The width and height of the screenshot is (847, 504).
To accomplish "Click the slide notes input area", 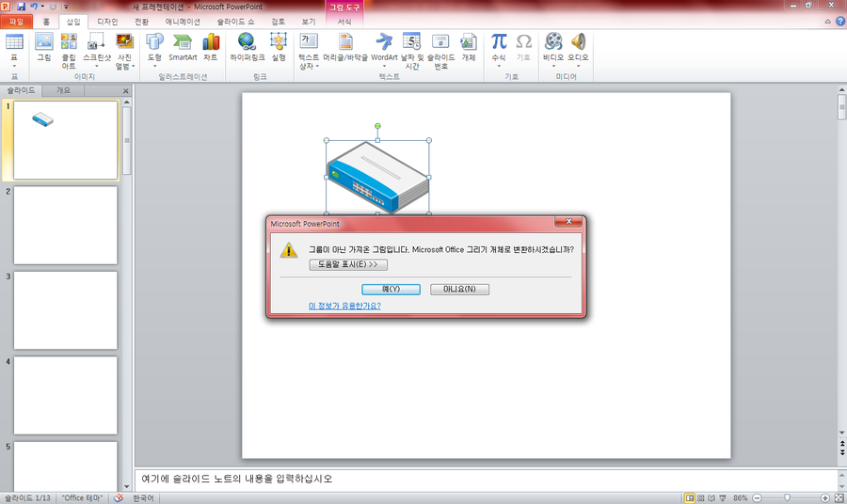I will click(x=486, y=479).
